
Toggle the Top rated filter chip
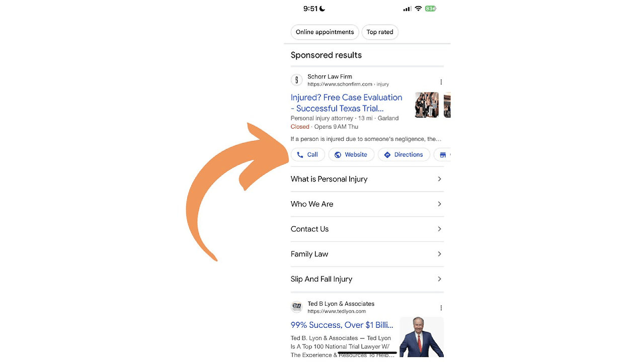[x=380, y=32]
